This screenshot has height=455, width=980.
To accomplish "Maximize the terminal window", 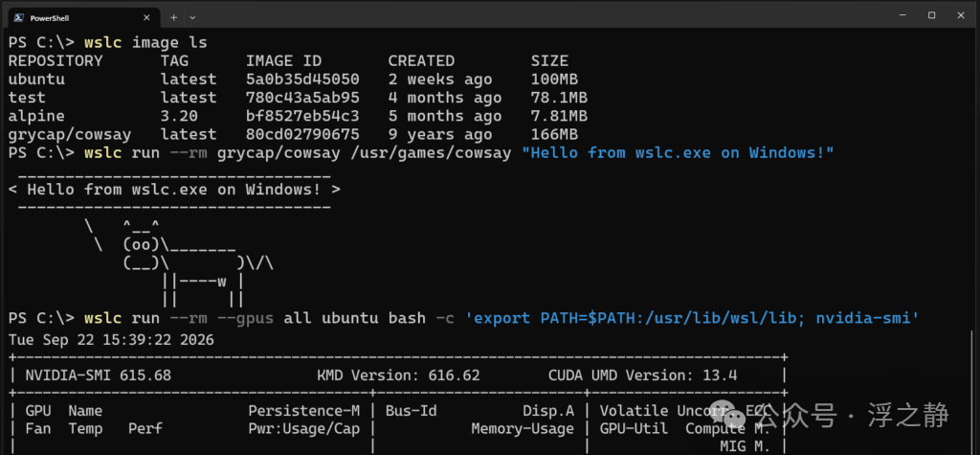I will [931, 15].
